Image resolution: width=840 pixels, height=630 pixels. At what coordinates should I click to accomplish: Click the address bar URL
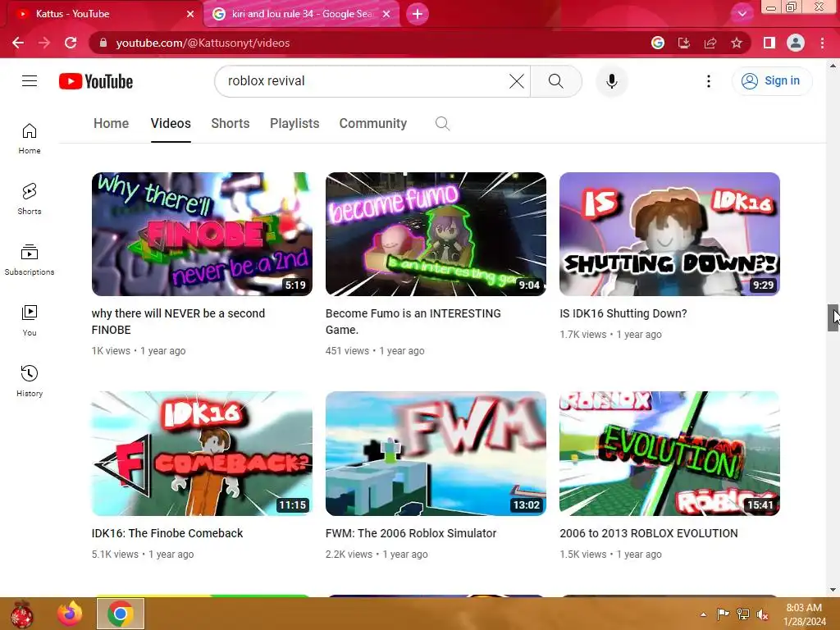[x=203, y=43]
